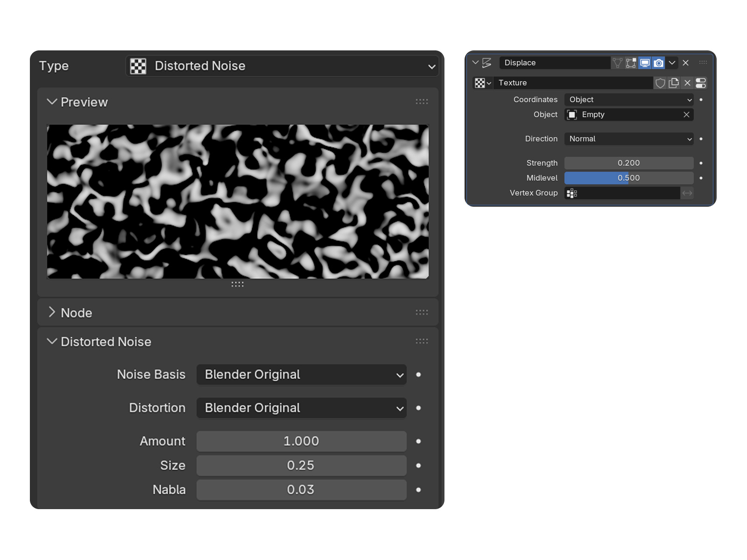Clear the Empty object selection
Image resolution: width=747 pixels, height=560 pixels.
click(x=686, y=114)
